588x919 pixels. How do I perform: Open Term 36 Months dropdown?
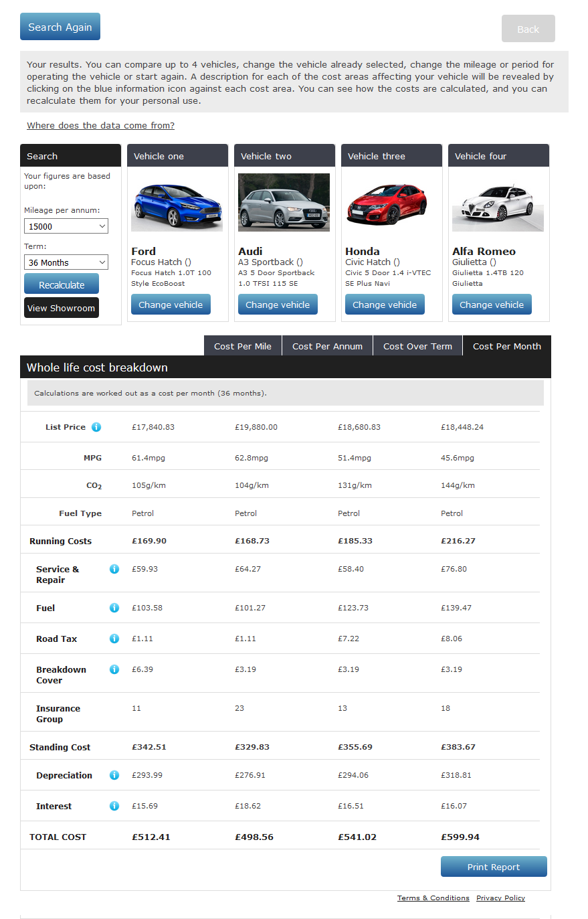pyautogui.click(x=66, y=262)
